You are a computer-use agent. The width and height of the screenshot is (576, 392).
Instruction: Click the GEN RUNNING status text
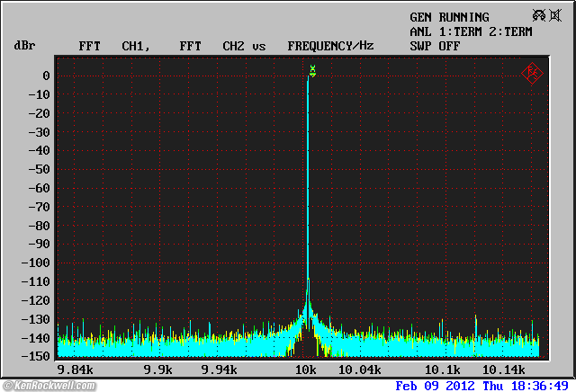pos(449,17)
